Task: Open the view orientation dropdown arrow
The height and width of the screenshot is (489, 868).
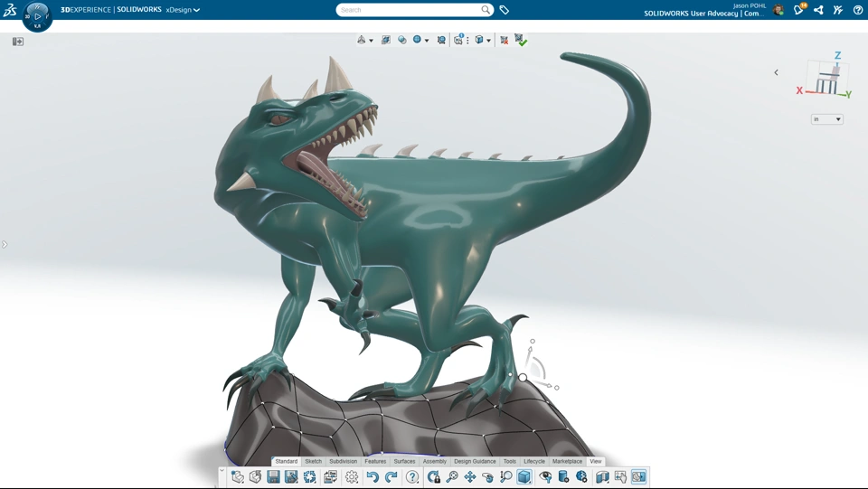Action: point(371,41)
